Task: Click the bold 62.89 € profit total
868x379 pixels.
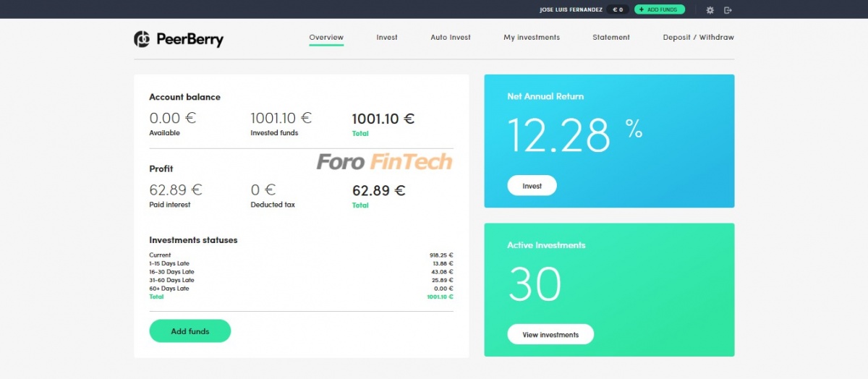Action: coord(378,191)
